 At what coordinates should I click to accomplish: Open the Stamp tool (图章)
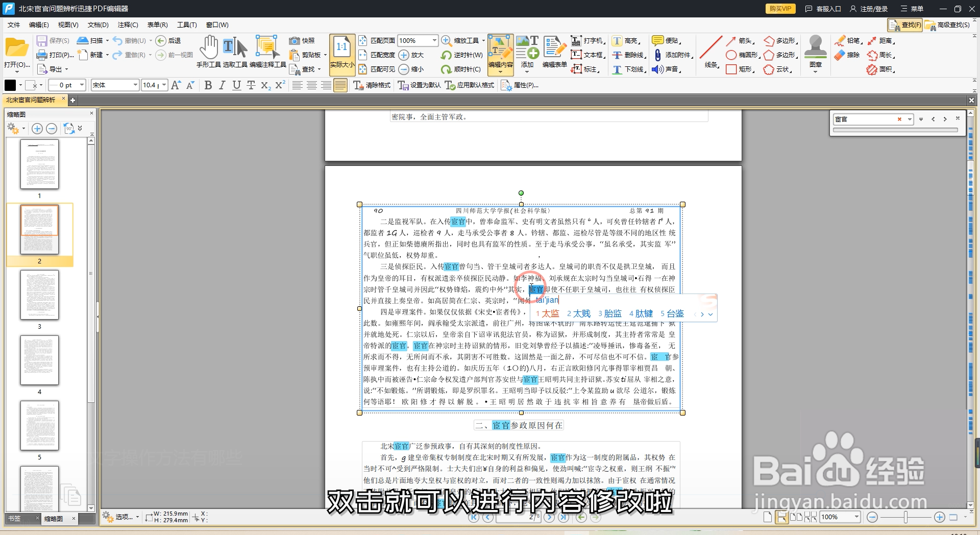coord(815,51)
